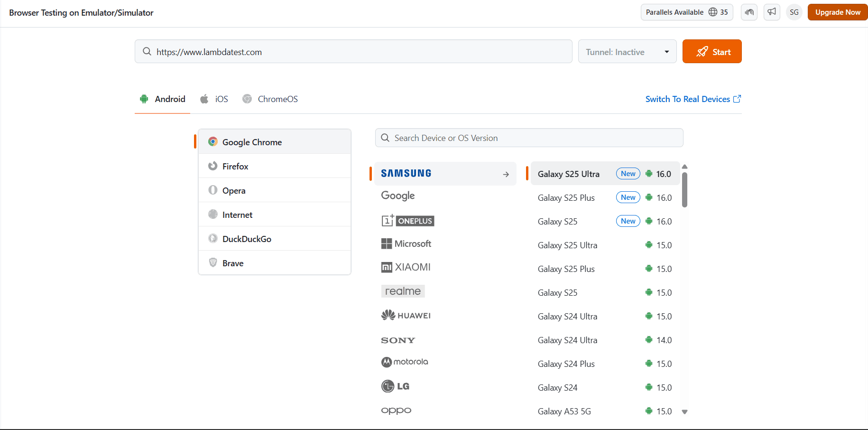Expand the Samsung brand arrow
The image size is (868, 430).
(x=506, y=174)
